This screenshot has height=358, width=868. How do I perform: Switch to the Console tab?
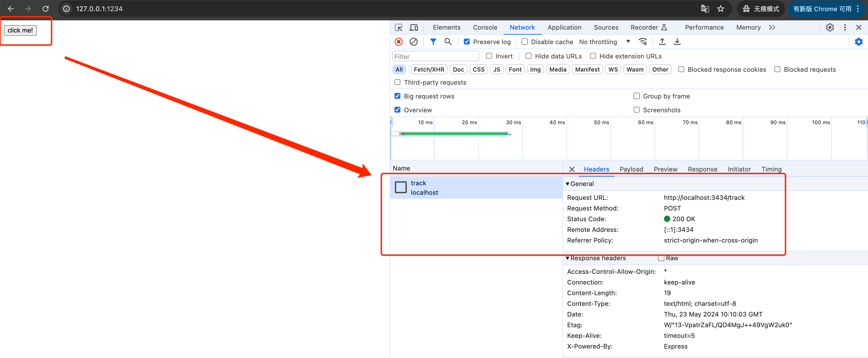point(485,27)
